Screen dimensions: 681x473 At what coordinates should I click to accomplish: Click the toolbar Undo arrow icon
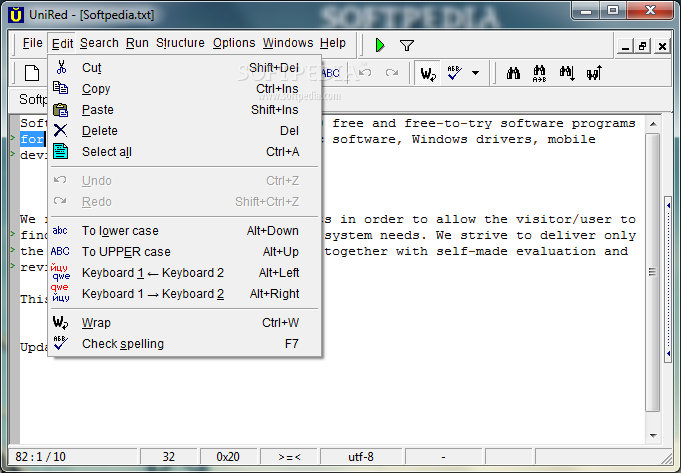[x=365, y=73]
